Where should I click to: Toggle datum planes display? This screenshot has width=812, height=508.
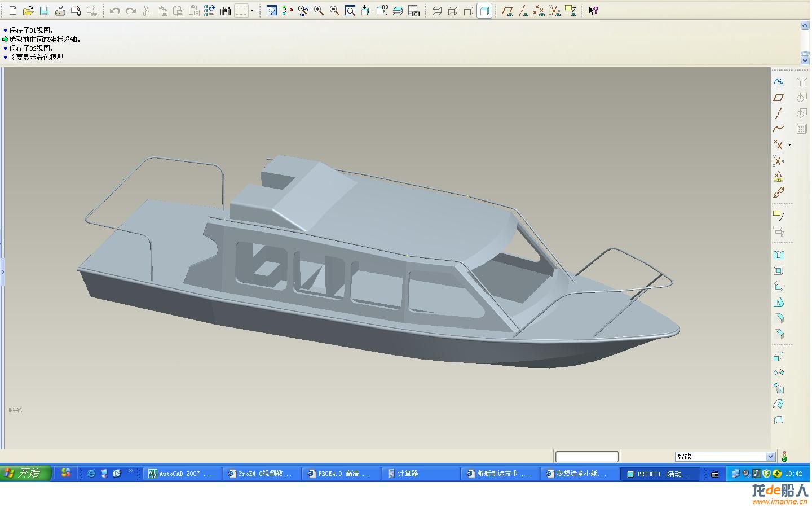click(507, 10)
